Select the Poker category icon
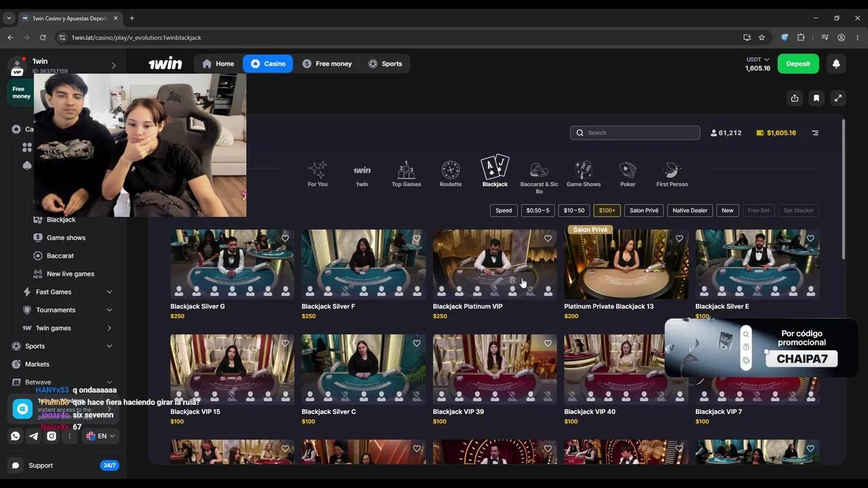Image resolution: width=868 pixels, height=488 pixels. 628,169
